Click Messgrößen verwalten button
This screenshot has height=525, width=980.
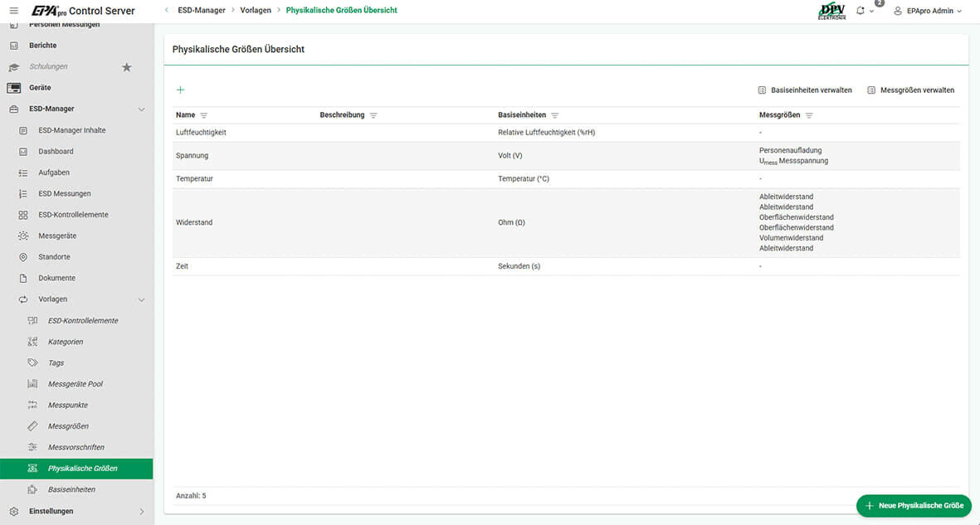pyautogui.click(x=910, y=90)
